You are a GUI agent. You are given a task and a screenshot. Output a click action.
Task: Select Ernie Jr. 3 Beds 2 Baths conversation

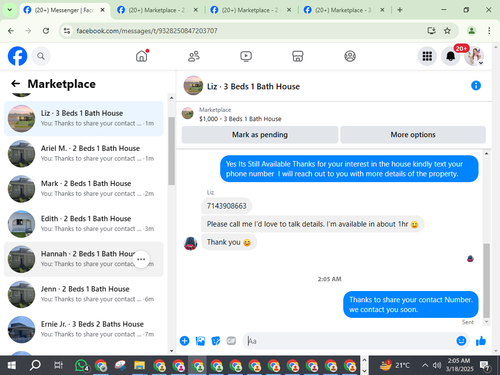pos(84,329)
